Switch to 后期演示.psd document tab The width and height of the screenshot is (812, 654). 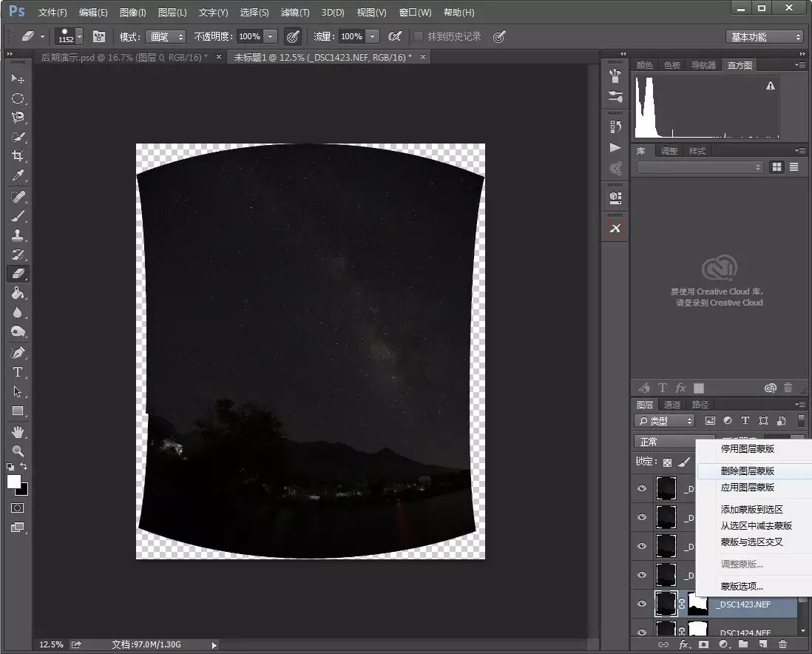pos(124,57)
